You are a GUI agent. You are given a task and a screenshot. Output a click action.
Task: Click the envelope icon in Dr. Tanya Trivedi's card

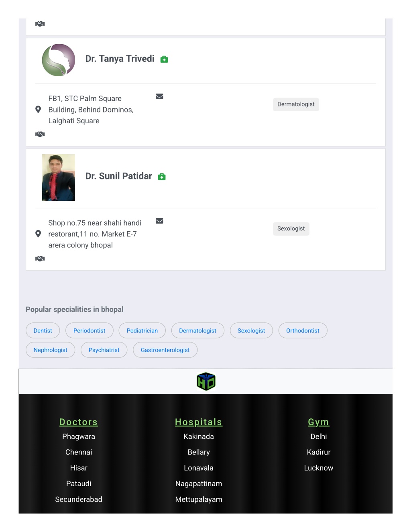pyautogui.click(x=159, y=96)
